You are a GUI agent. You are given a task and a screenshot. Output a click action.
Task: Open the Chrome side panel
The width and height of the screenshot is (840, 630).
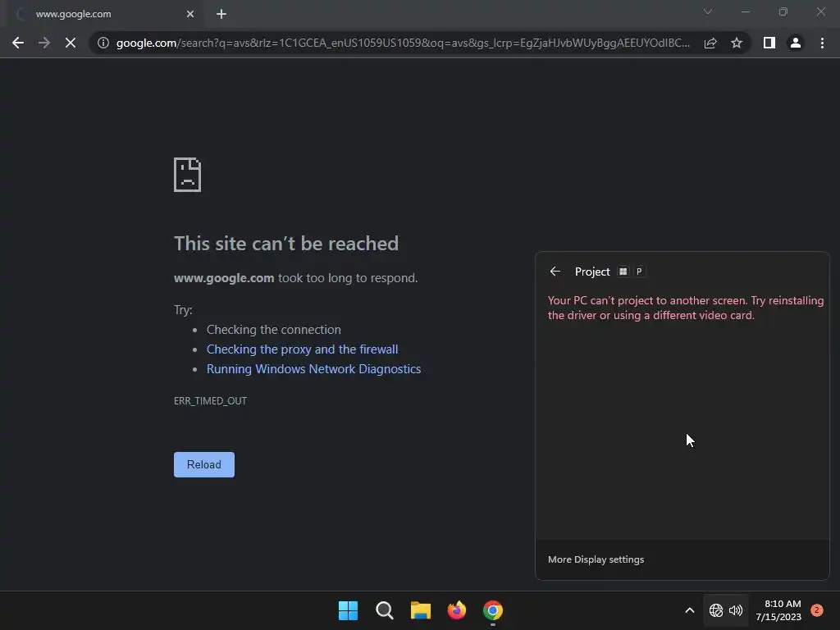click(769, 43)
